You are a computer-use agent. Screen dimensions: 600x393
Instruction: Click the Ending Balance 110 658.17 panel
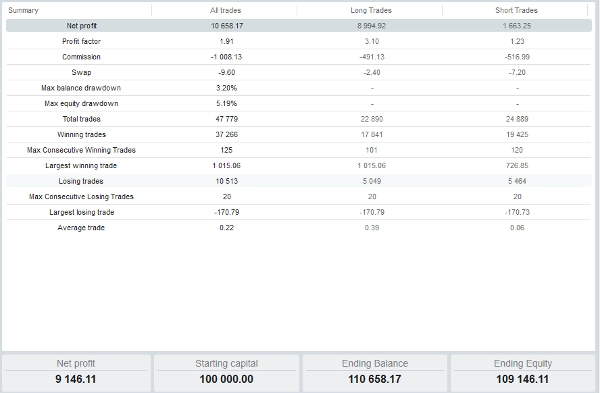click(x=375, y=373)
